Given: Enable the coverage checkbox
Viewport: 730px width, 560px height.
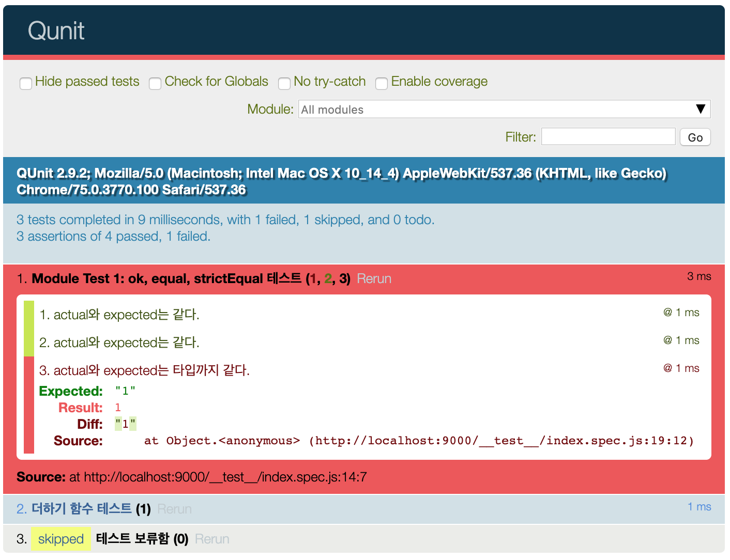Looking at the screenshot, I should pos(382,83).
